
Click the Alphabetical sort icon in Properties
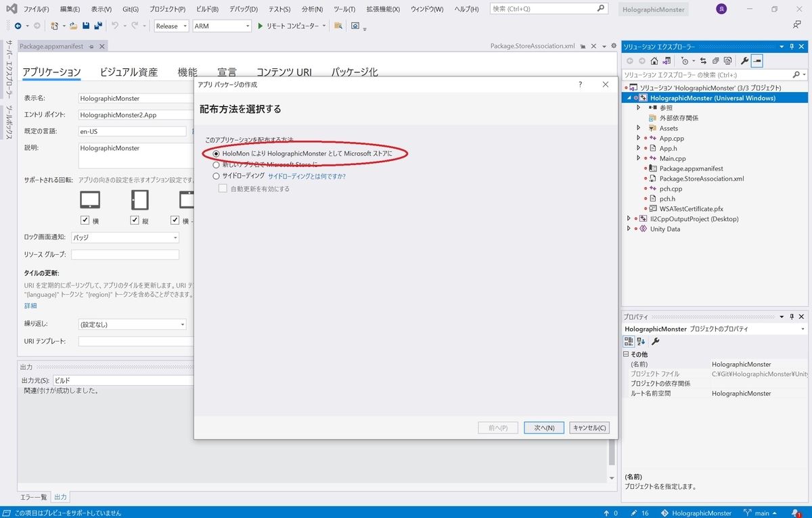point(641,342)
